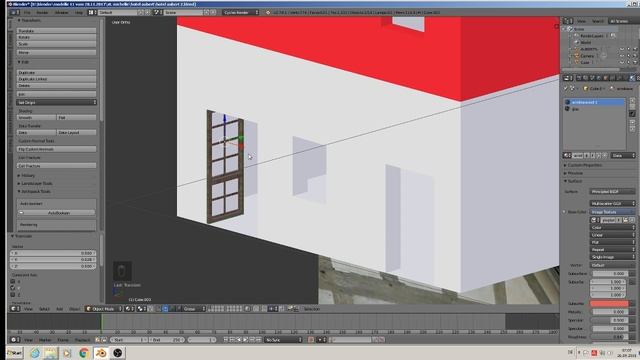The image size is (640, 360).
Task: Adjust the Metallic value slider
Action: tap(609, 312)
